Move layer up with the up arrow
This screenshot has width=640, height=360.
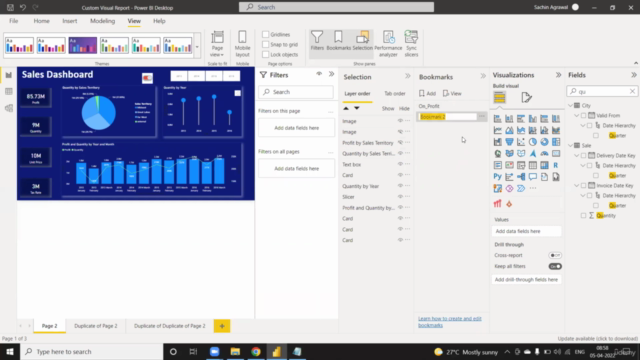(x=346, y=108)
